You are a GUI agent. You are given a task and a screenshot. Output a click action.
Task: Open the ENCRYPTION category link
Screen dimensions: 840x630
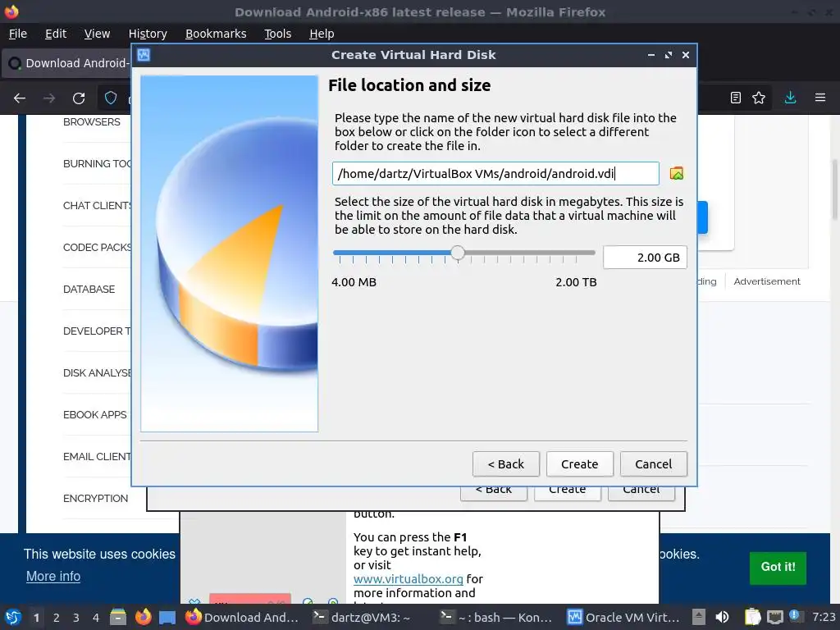[95, 498]
